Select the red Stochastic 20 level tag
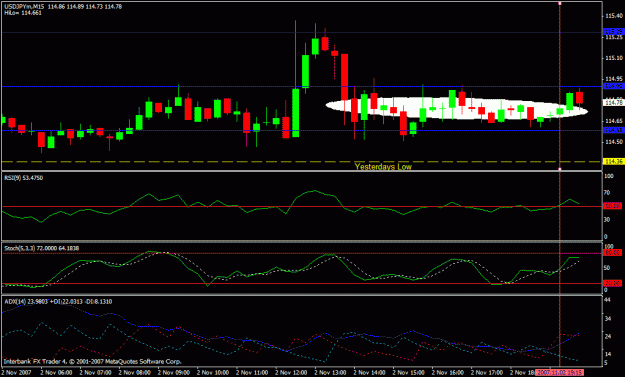 pyautogui.click(x=613, y=283)
